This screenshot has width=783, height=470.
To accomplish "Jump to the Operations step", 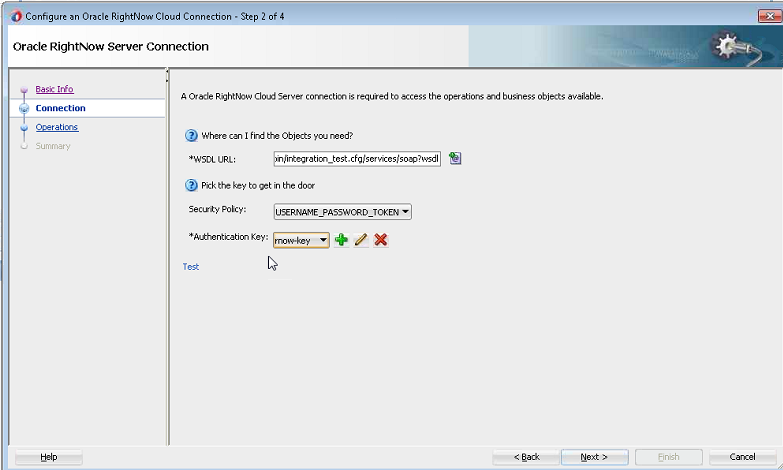I will [x=57, y=127].
